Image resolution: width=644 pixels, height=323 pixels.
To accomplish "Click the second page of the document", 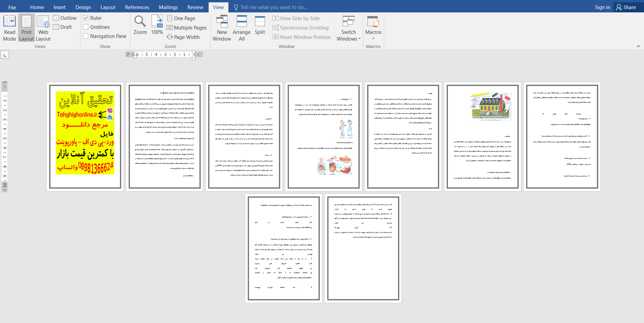I will click(165, 137).
